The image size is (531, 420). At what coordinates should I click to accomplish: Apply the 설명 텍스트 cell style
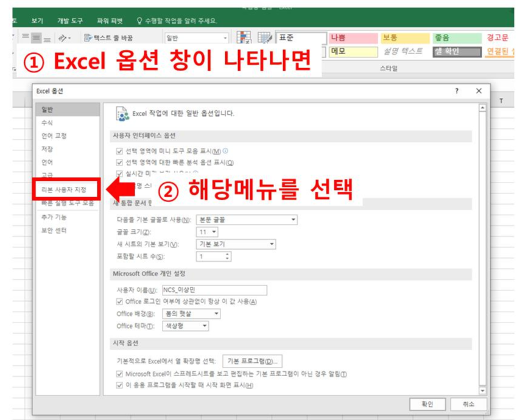405,52
